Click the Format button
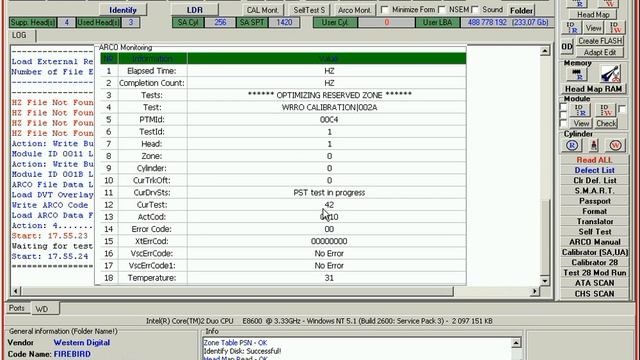 (594, 211)
